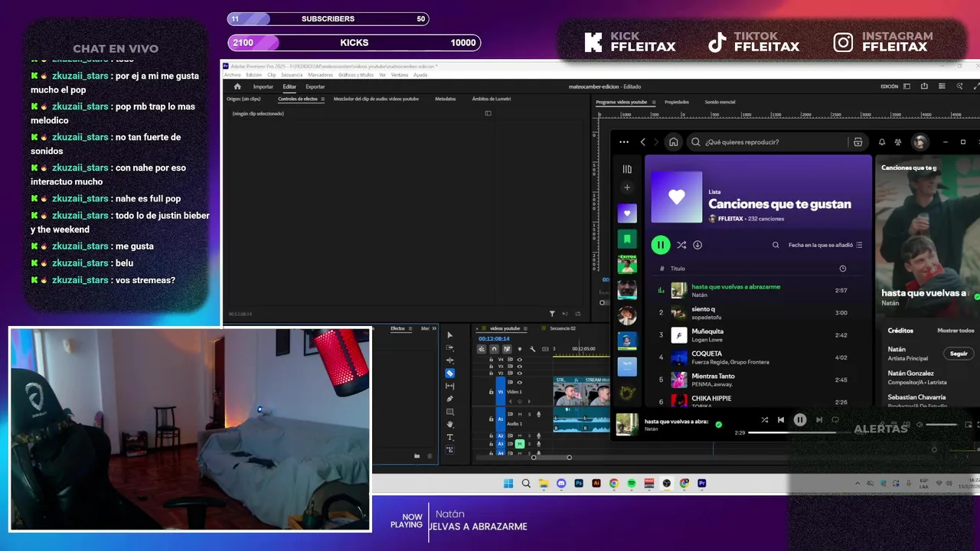Open Spotify profile avatar menu

click(920, 142)
